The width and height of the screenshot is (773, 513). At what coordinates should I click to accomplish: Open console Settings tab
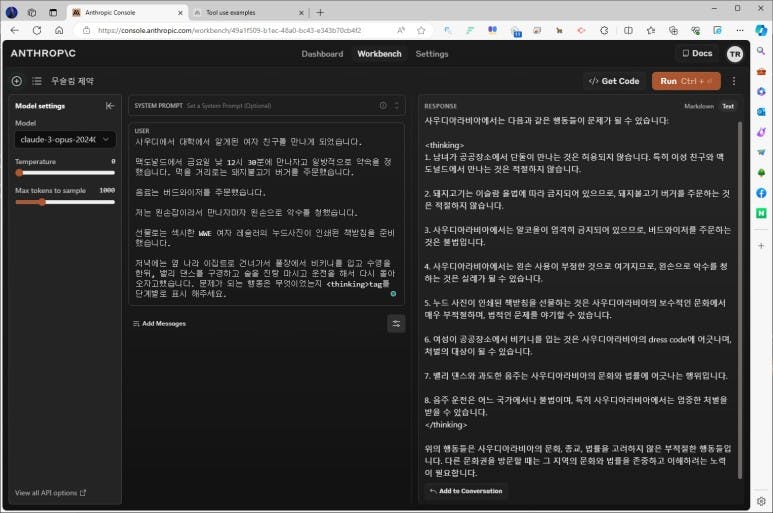(432, 54)
